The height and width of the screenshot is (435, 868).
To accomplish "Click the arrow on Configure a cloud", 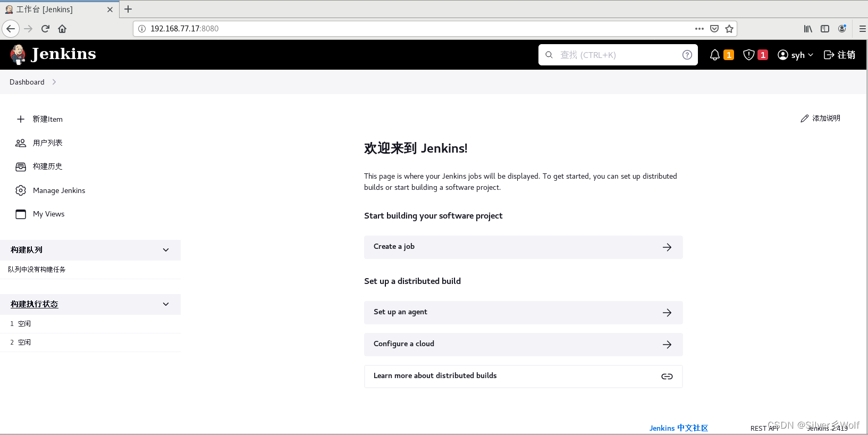I will [667, 345].
